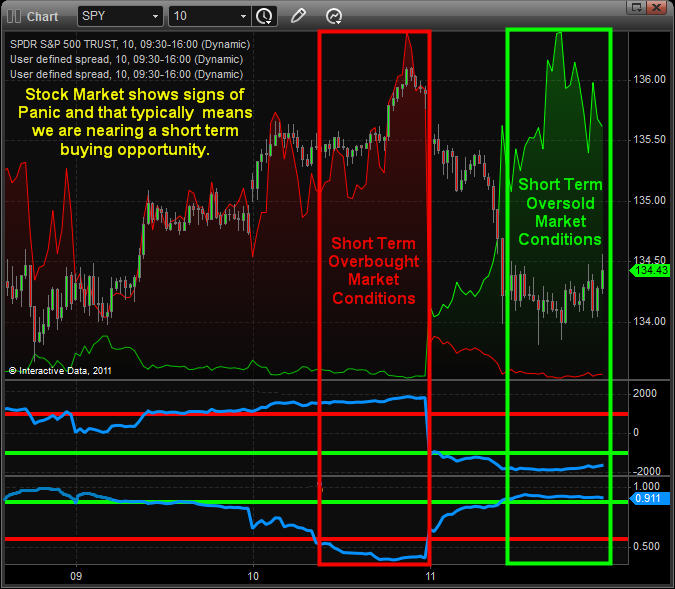The width and height of the screenshot is (675, 589).
Task: Open the SPY symbol dropdown
Action: (x=155, y=16)
